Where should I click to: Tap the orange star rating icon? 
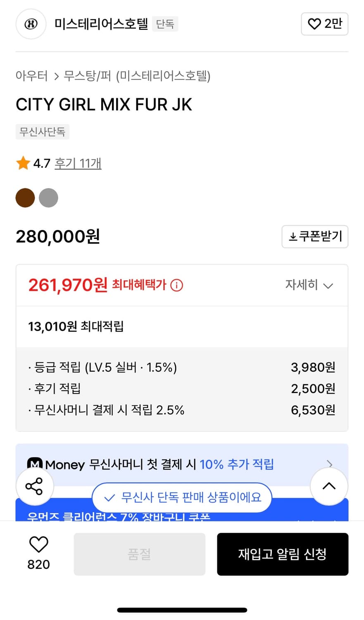(x=23, y=163)
